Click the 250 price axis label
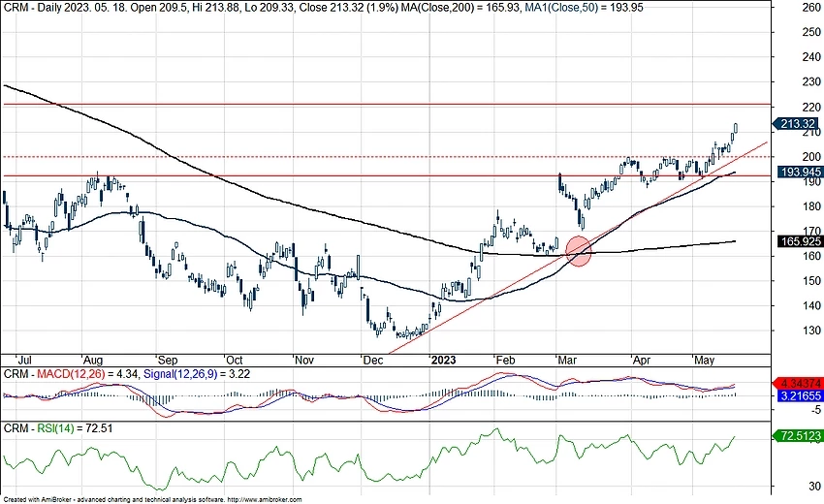Image resolution: width=824 pixels, height=504 pixels. point(811,32)
